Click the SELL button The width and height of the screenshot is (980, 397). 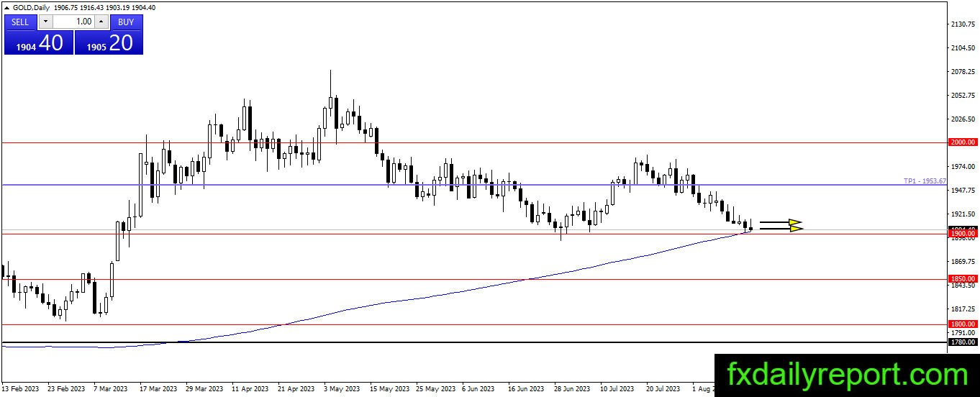[x=21, y=22]
